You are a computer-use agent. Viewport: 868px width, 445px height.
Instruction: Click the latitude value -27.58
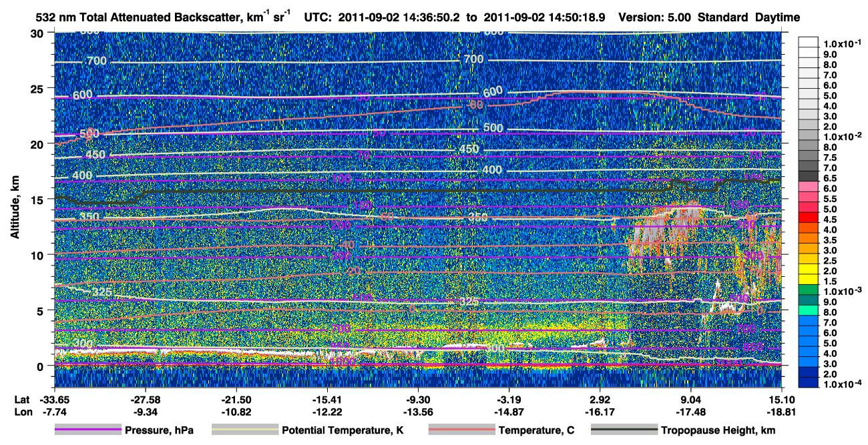(x=145, y=399)
